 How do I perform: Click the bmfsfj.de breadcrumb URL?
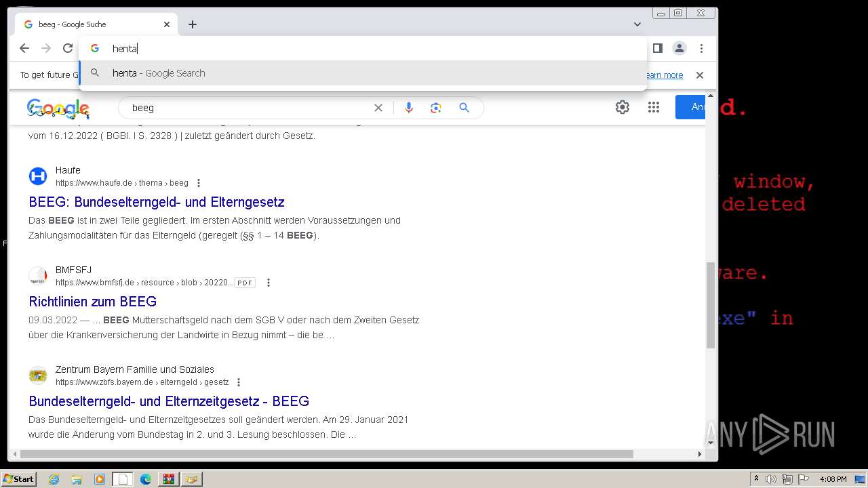pos(144,283)
